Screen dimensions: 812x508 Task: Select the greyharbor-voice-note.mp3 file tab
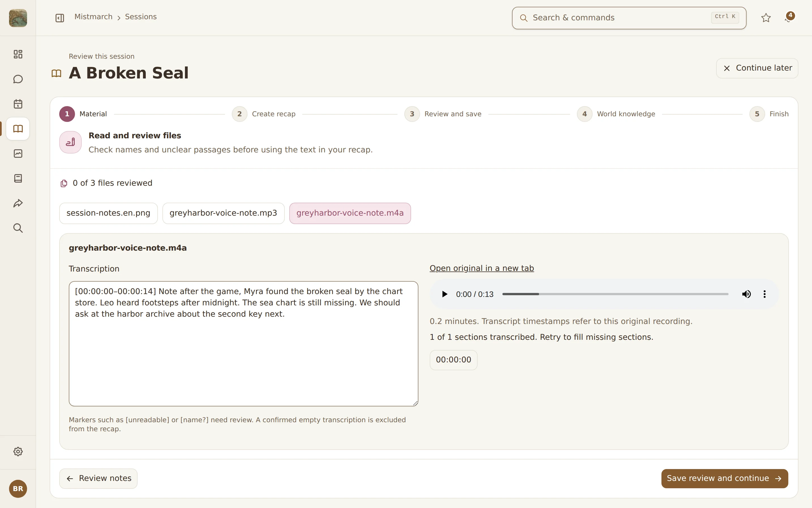point(224,213)
